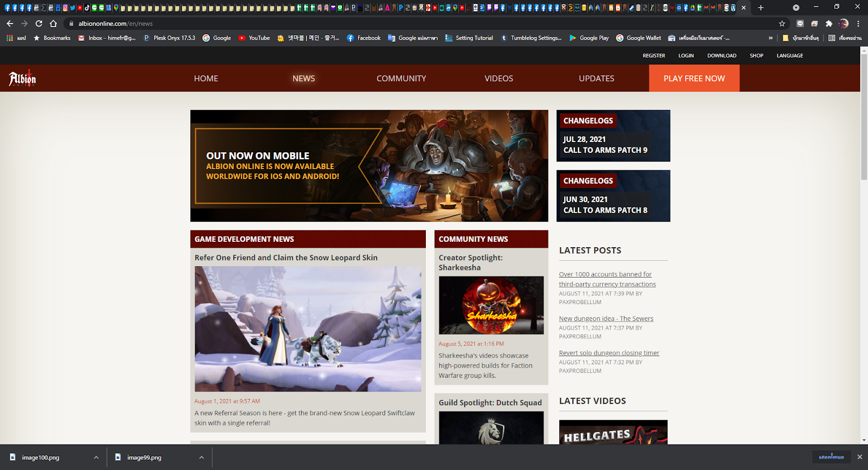Open the Google Wallet bookmark
The height and width of the screenshot is (470, 868).
(x=639, y=38)
